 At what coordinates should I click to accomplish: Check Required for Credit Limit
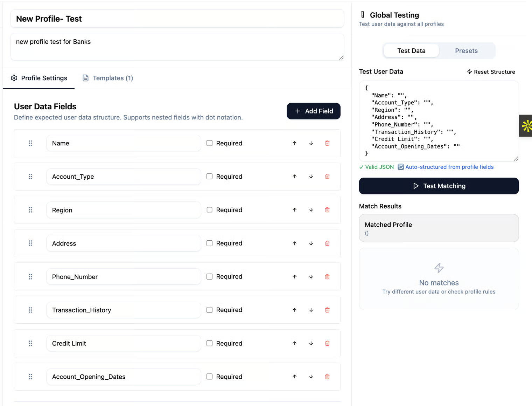coord(210,343)
